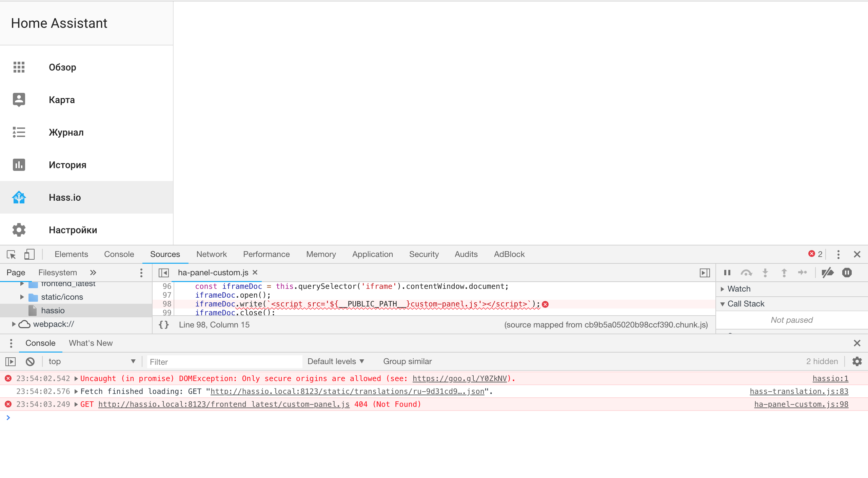
Task: Open the Default levels dropdown
Action: tap(336, 361)
